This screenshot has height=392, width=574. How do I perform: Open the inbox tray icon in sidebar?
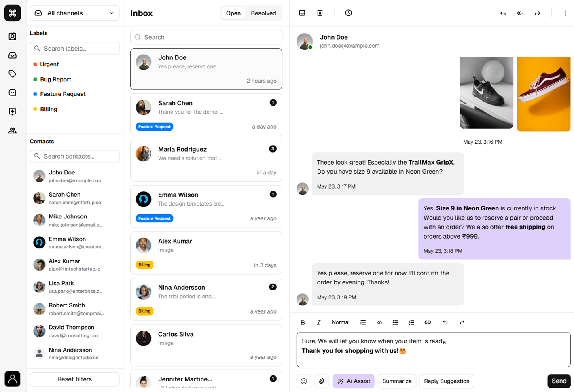click(13, 55)
